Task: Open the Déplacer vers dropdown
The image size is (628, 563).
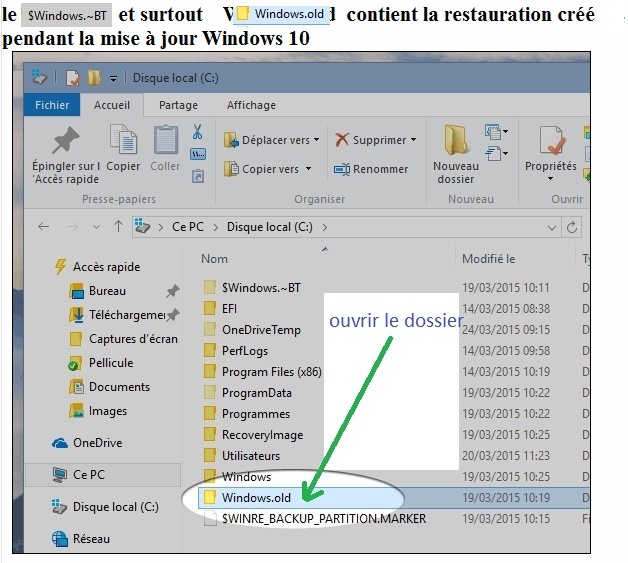Action: click(316, 140)
